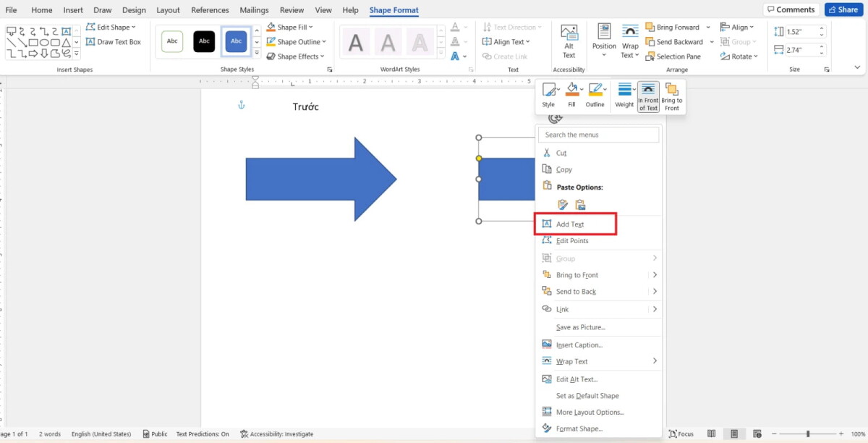
Task: Click the Share button
Action: tap(843, 9)
